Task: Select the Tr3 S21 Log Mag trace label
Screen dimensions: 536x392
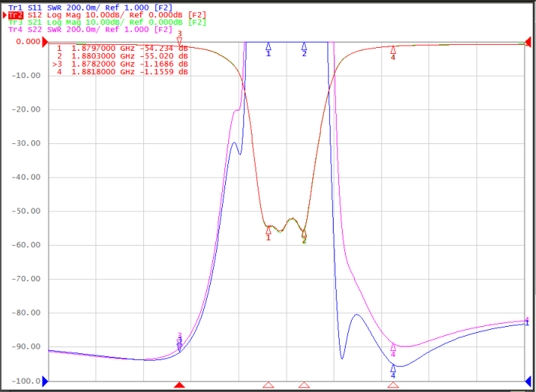Action: (x=107, y=22)
